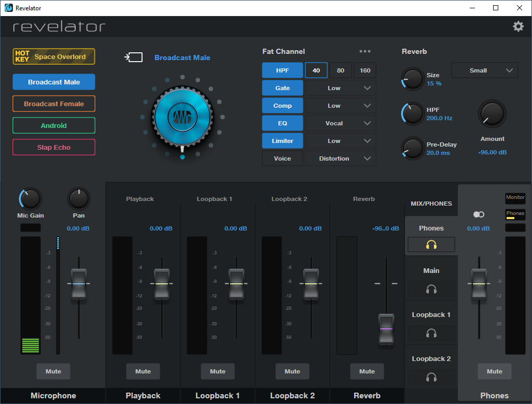Switch to the Phones tab at top right
This screenshot has width=532, height=404.
tap(515, 214)
